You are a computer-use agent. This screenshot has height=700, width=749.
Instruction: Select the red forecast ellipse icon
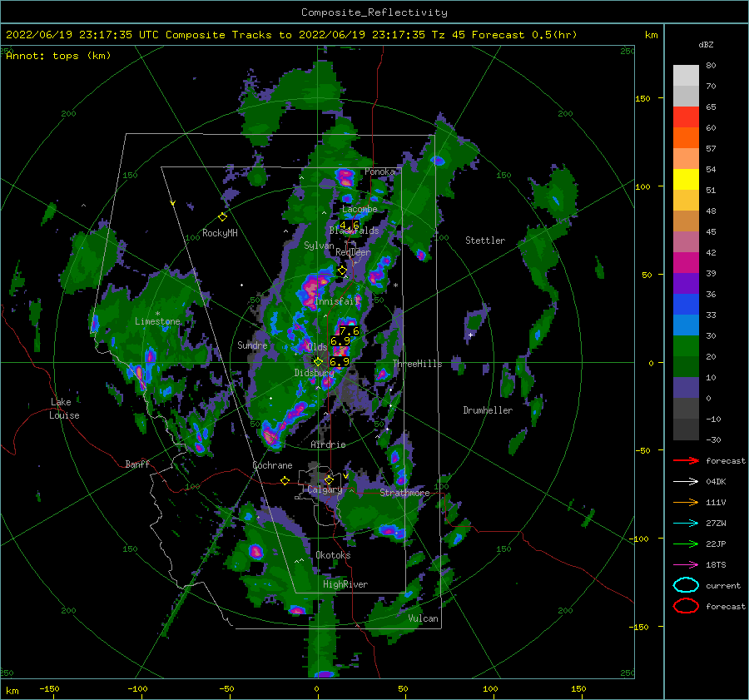point(686,606)
